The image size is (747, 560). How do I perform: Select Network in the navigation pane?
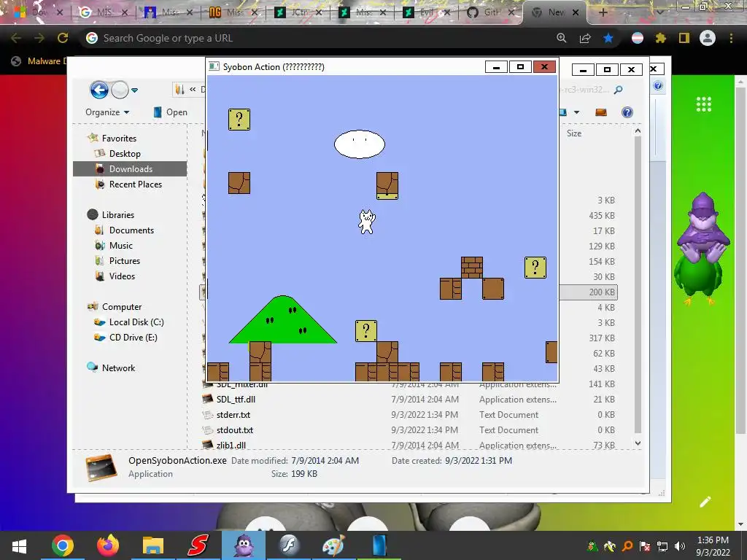point(118,367)
